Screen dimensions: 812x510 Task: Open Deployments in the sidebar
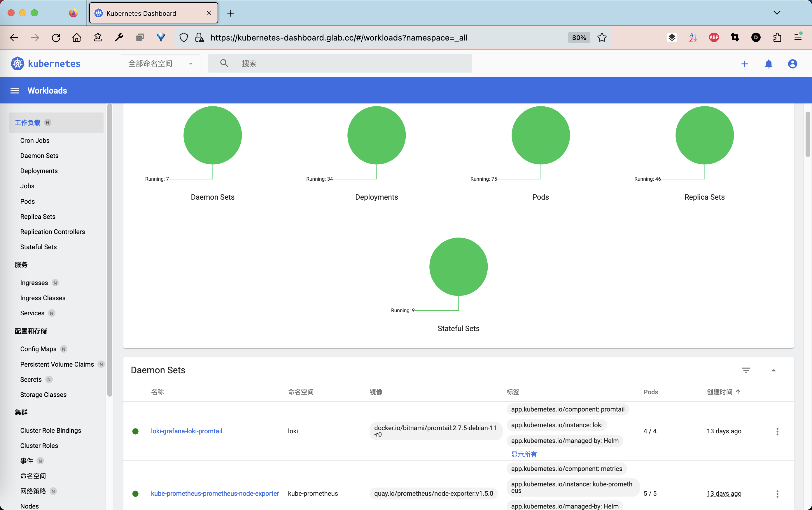[39, 171]
